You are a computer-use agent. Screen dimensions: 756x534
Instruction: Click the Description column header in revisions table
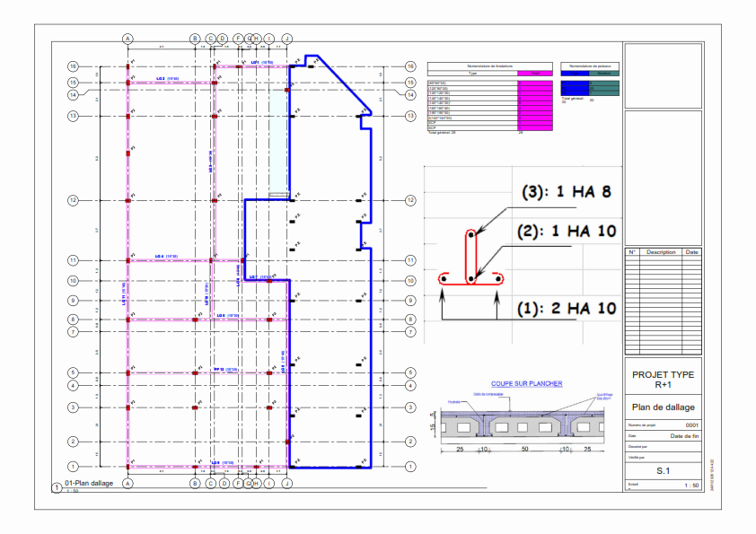[x=660, y=252]
